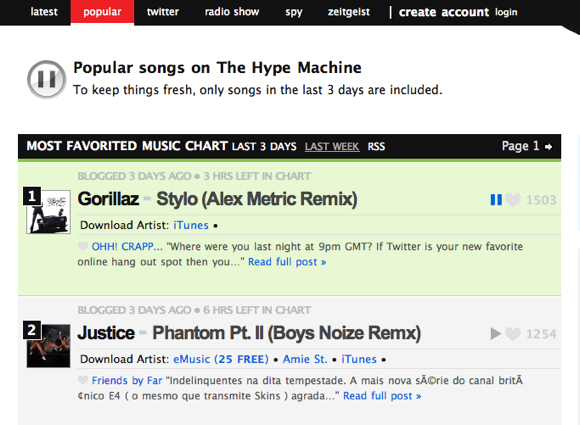Select the zeitgeist tab
This screenshot has width=580, height=425.
349,12
